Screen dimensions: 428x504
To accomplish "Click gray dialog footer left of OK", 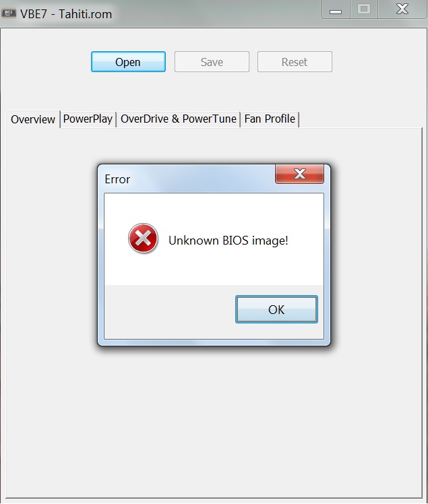I will click(170, 311).
